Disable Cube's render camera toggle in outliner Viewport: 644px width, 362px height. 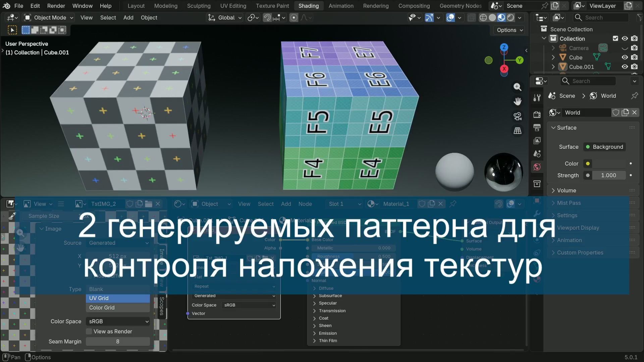tap(635, 57)
